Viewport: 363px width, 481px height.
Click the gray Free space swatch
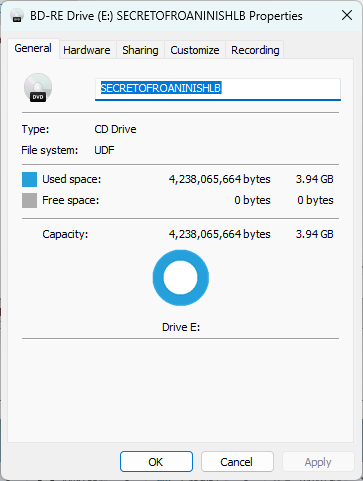point(29,200)
